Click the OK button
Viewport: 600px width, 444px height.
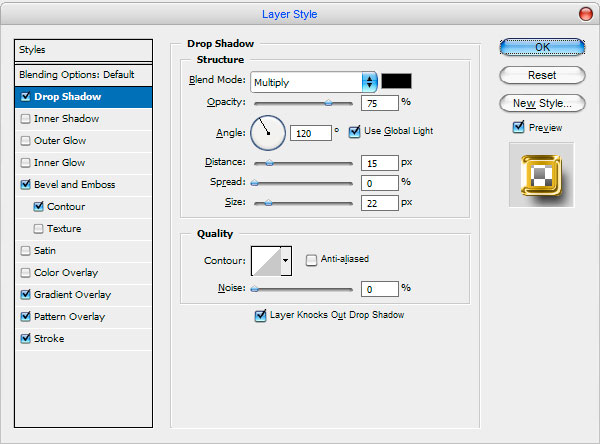pyautogui.click(x=542, y=47)
